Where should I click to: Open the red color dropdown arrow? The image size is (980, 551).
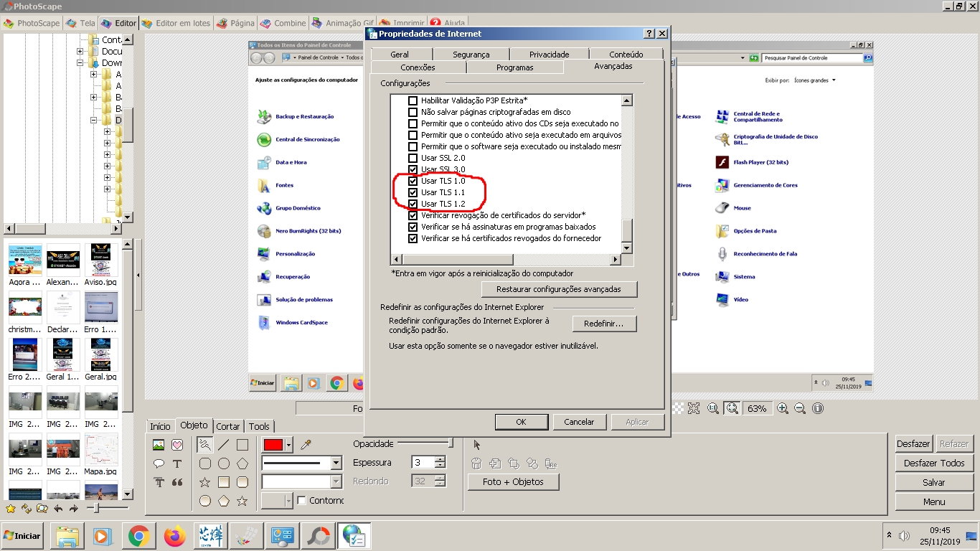pyautogui.click(x=288, y=445)
